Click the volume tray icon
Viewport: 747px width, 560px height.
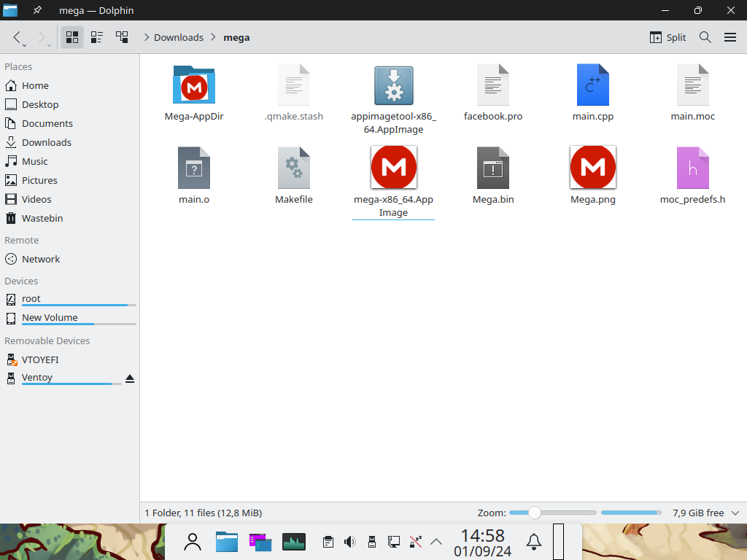click(349, 542)
